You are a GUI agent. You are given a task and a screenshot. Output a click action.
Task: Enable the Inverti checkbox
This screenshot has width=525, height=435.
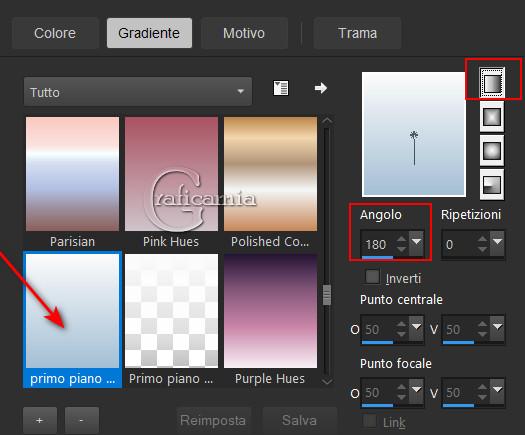372,277
